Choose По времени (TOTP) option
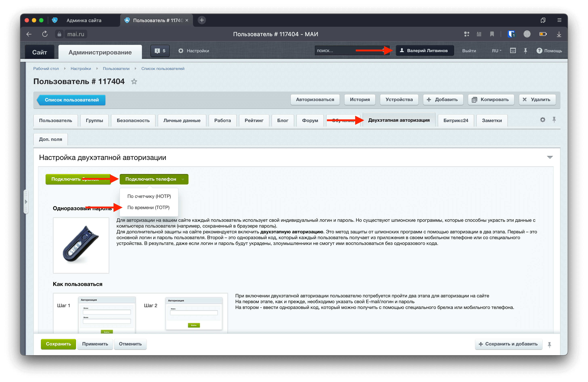 point(148,208)
